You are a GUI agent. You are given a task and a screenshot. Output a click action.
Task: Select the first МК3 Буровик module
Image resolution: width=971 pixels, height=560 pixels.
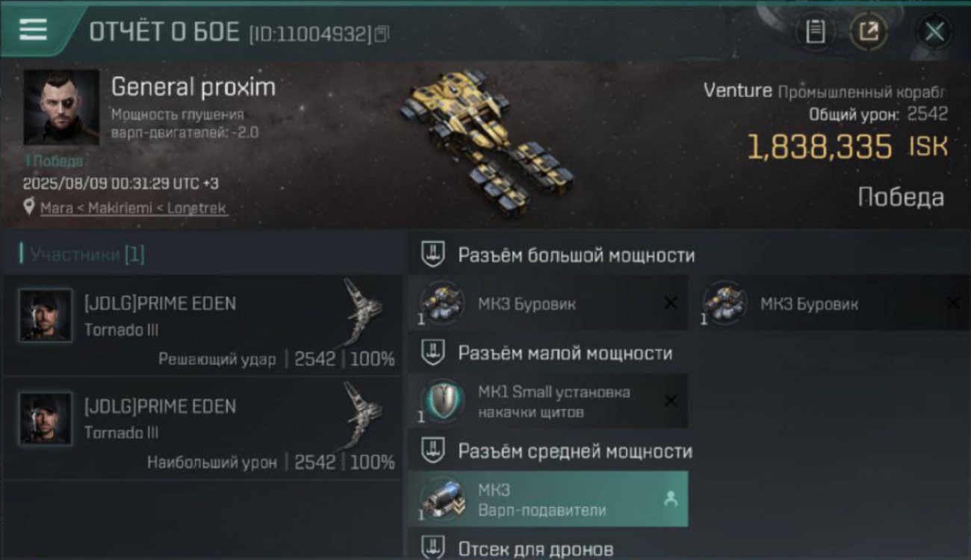[547, 303]
